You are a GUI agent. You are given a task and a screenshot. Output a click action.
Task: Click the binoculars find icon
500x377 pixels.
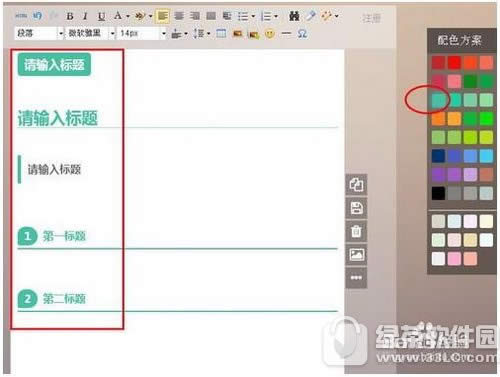pyautogui.click(x=294, y=16)
